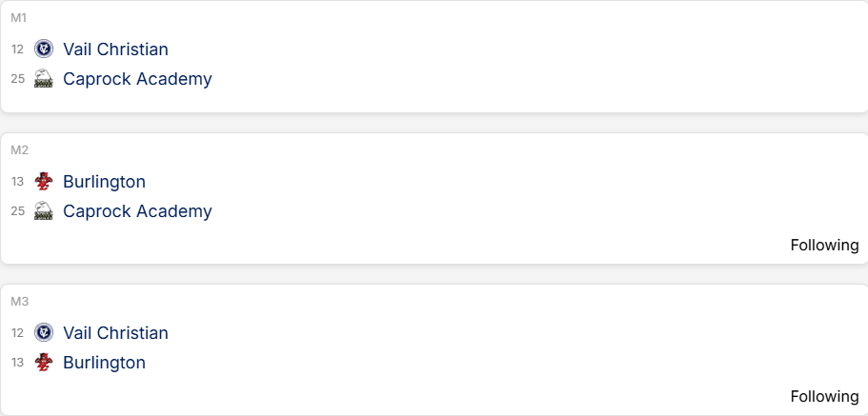Screen dimensions: 868x416
Task: Click the Vail Christian logo in match M3
Action: pos(43,333)
